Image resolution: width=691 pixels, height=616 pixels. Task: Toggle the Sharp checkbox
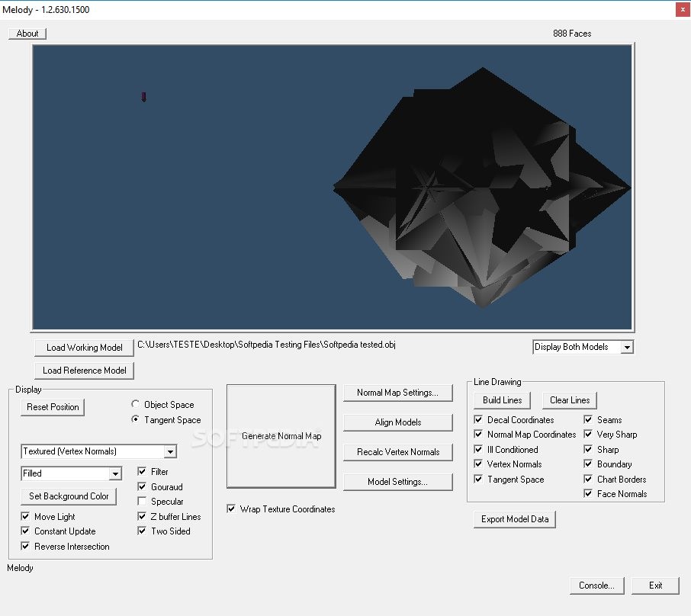588,450
